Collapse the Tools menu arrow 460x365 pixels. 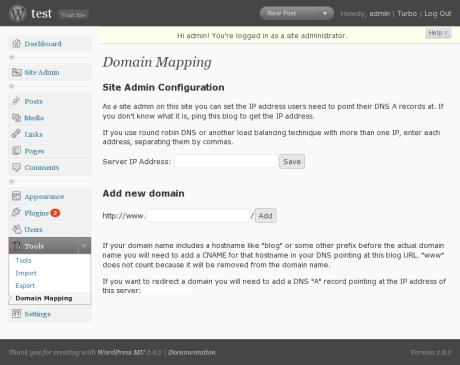click(x=84, y=246)
